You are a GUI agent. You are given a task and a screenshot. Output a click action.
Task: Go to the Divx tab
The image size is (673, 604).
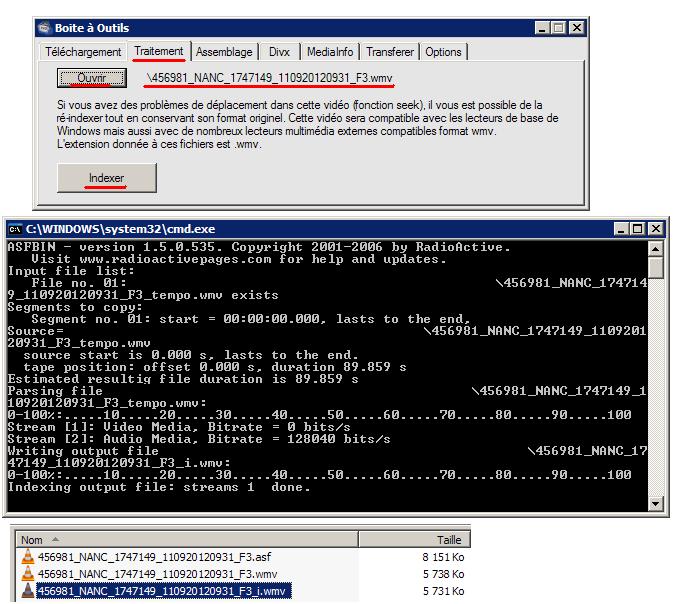pos(278,52)
